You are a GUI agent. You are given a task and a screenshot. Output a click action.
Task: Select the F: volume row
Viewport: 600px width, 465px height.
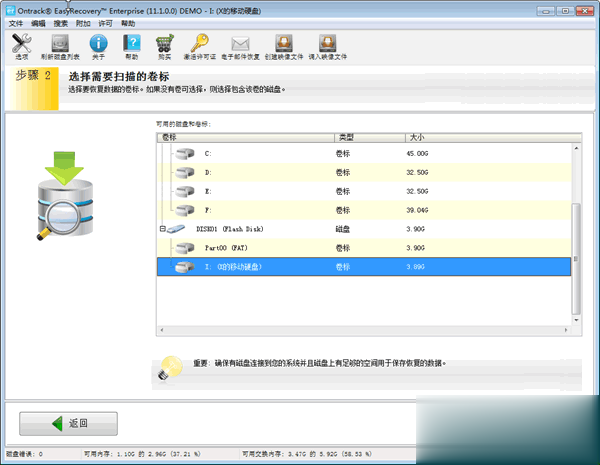pyautogui.click(x=364, y=210)
